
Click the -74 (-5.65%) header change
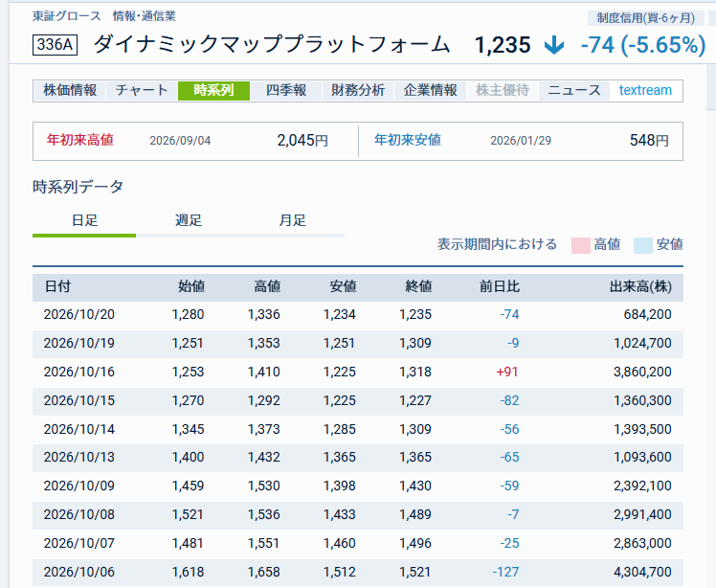pos(643,46)
